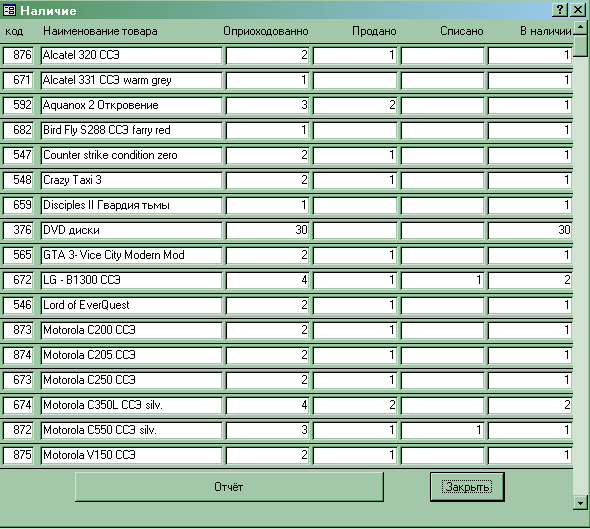Select the Aquanox 2 Откровение name field

tap(131, 105)
